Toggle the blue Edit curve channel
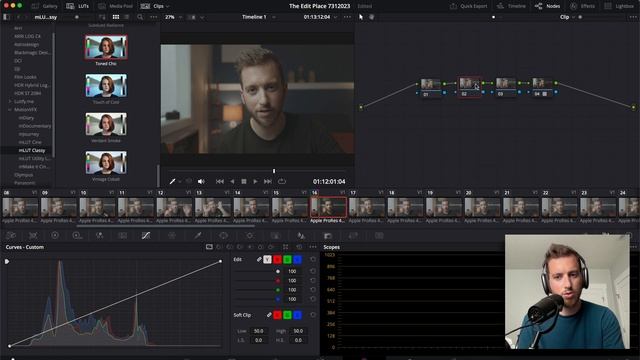The height and width of the screenshot is (360, 640). [x=298, y=259]
